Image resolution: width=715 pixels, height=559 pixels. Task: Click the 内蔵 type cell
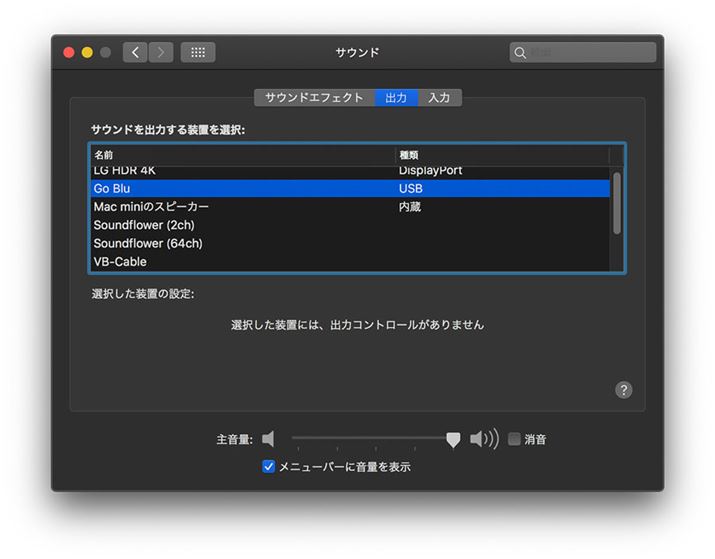pos(409,207)
